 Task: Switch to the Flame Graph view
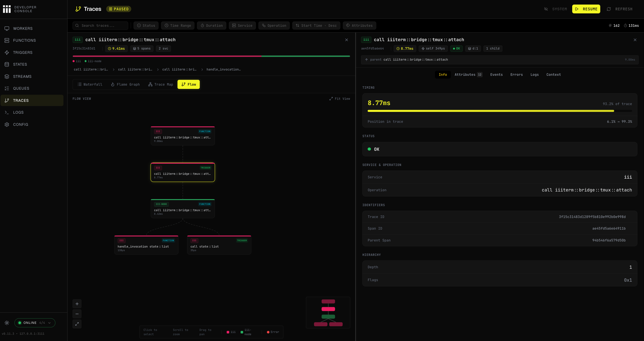coord(125,84)
